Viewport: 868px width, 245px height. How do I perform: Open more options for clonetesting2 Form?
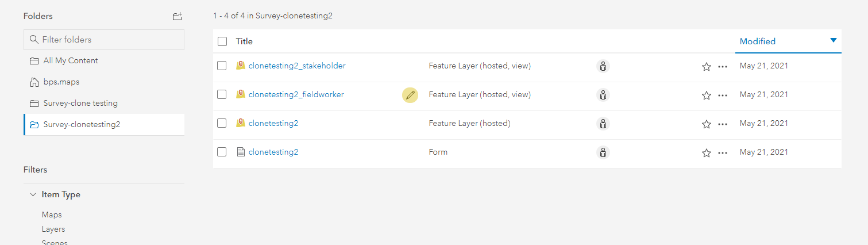[723, 153]
